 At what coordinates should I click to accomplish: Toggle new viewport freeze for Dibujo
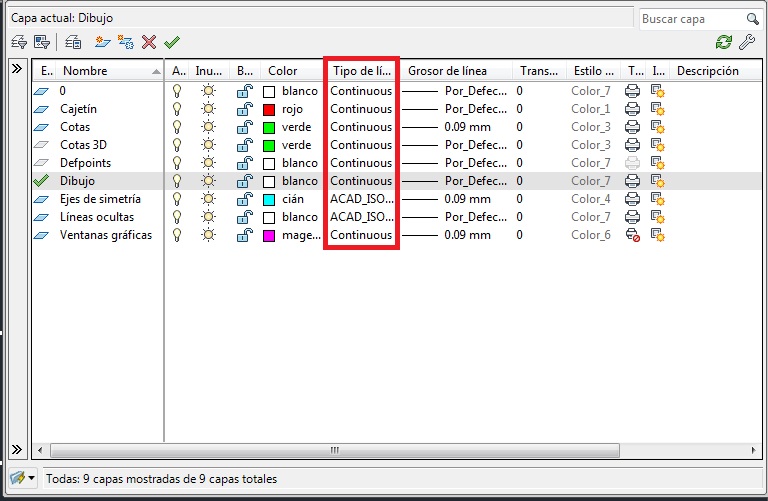click(x=657, y=181)
